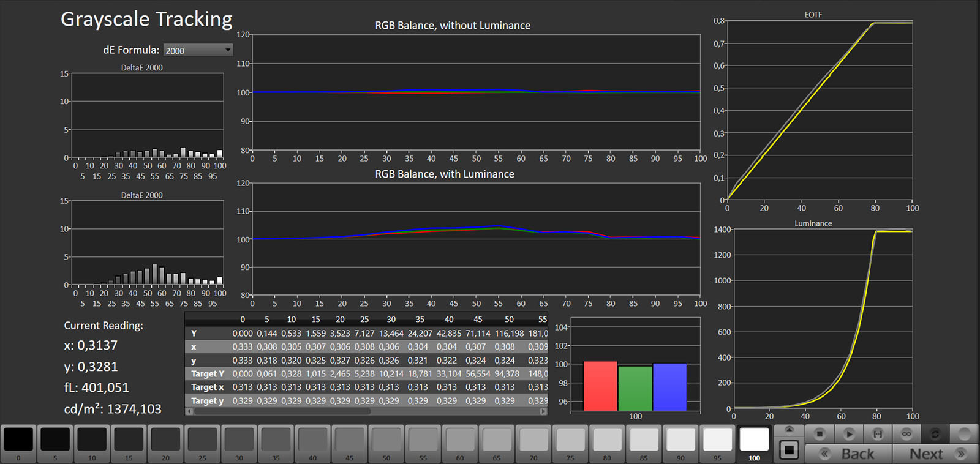Screen dimensions: 980x464
Task: Select the 90 percent gray patch
Action: (680, 440)
